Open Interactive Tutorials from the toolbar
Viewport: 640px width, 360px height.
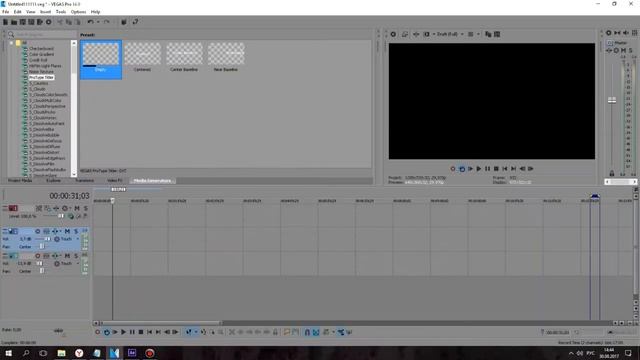(124, 22)
